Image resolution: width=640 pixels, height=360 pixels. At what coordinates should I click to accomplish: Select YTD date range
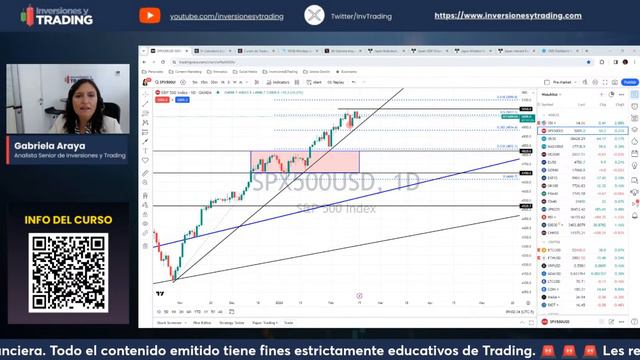click(x=198, y=312)
